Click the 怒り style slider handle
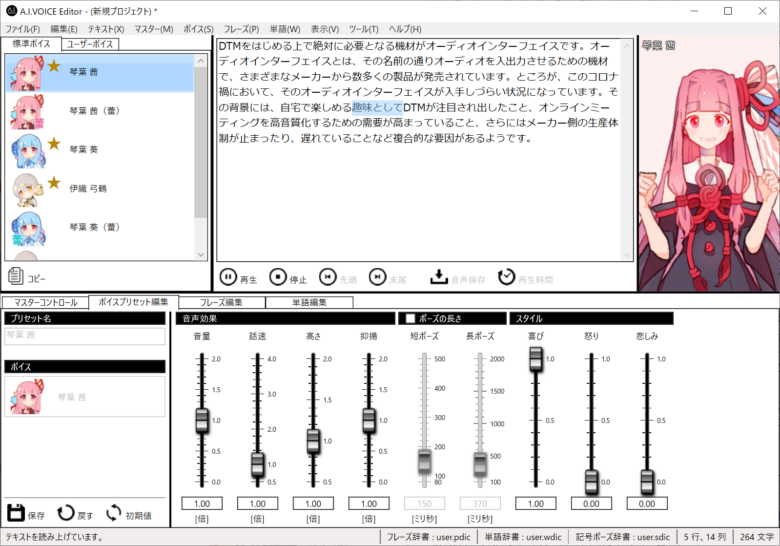 click(x=591, y=481)
